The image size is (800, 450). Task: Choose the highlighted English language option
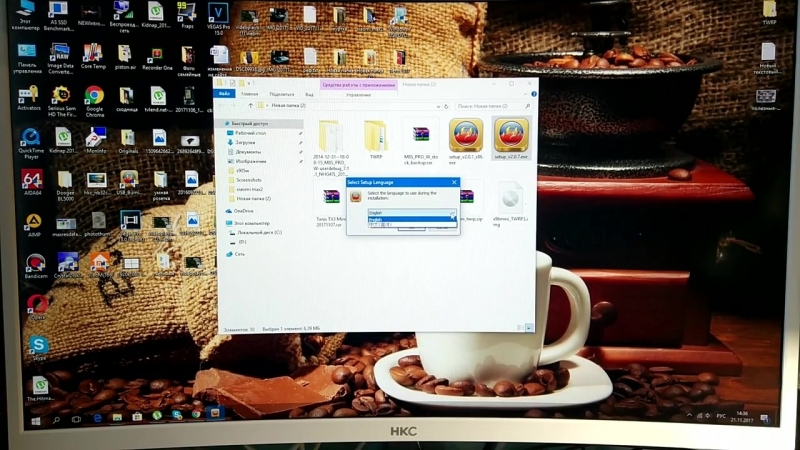coord(408,219)
